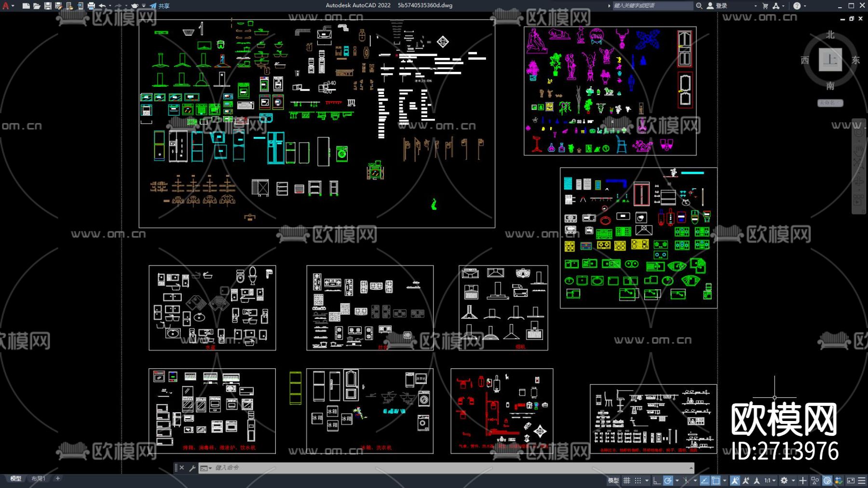Screen dimensions: 868x488
Task: Click the search magnifier icon
Action: pos(699,6)
